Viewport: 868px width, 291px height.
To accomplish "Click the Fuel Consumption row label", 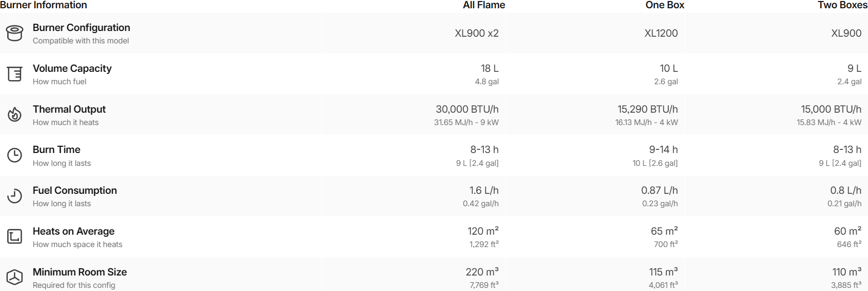I will point(75,190).
